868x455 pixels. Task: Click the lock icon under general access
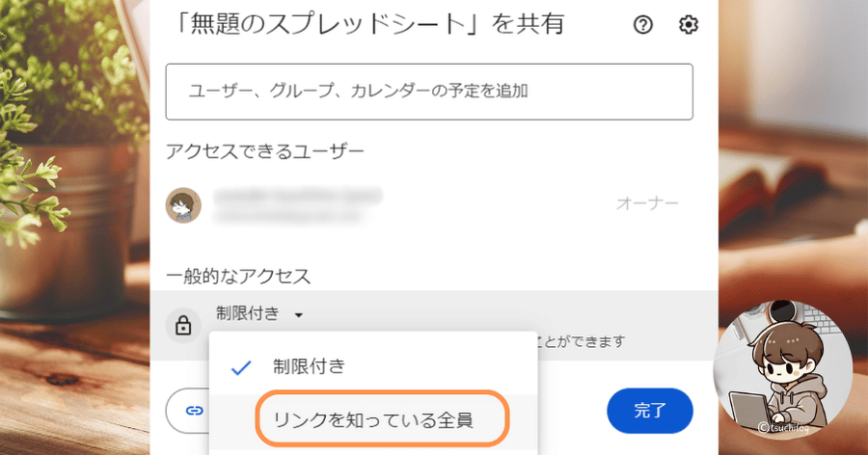(x=183, y=326)
